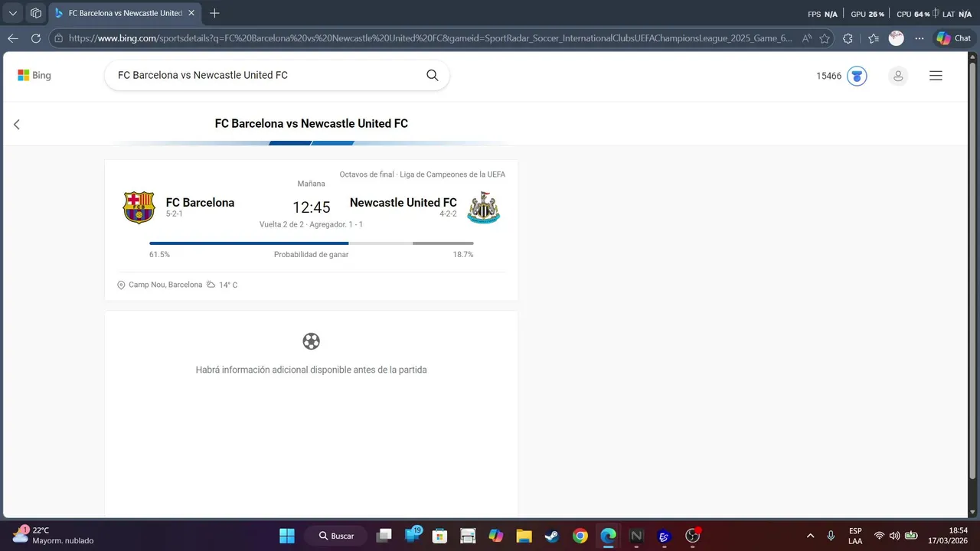
Task: Add page to favorites with star icon
Action: click(x=825, y=38)
